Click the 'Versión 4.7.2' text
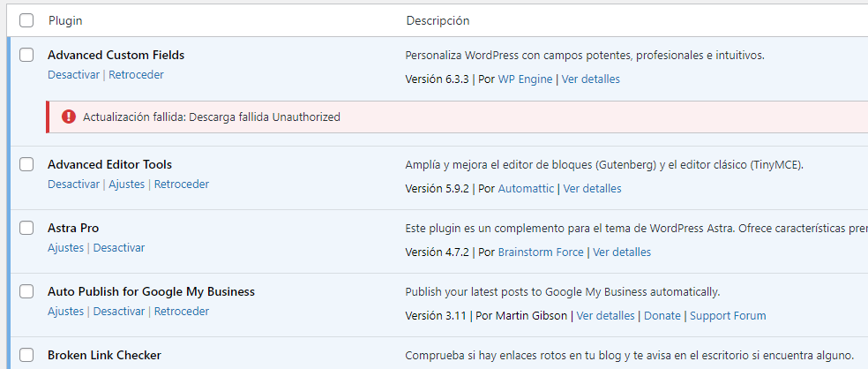 438,252
